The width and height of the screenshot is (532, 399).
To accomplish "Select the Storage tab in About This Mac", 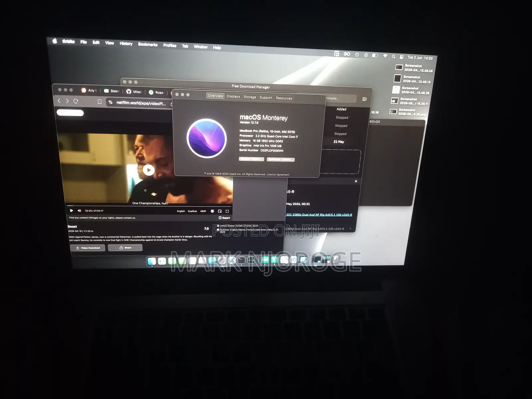I will (250, 97).
